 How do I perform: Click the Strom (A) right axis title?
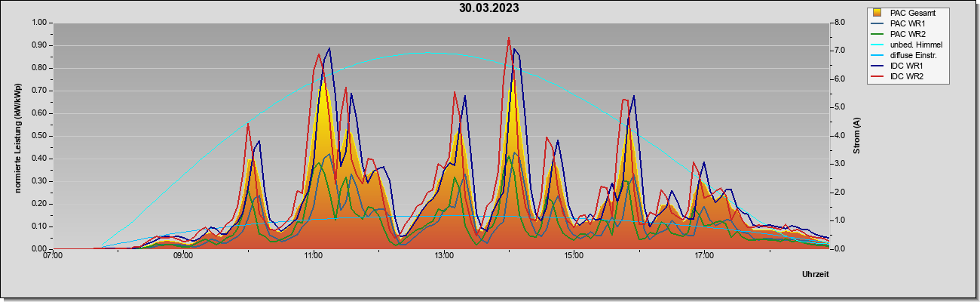pos(857,136)
